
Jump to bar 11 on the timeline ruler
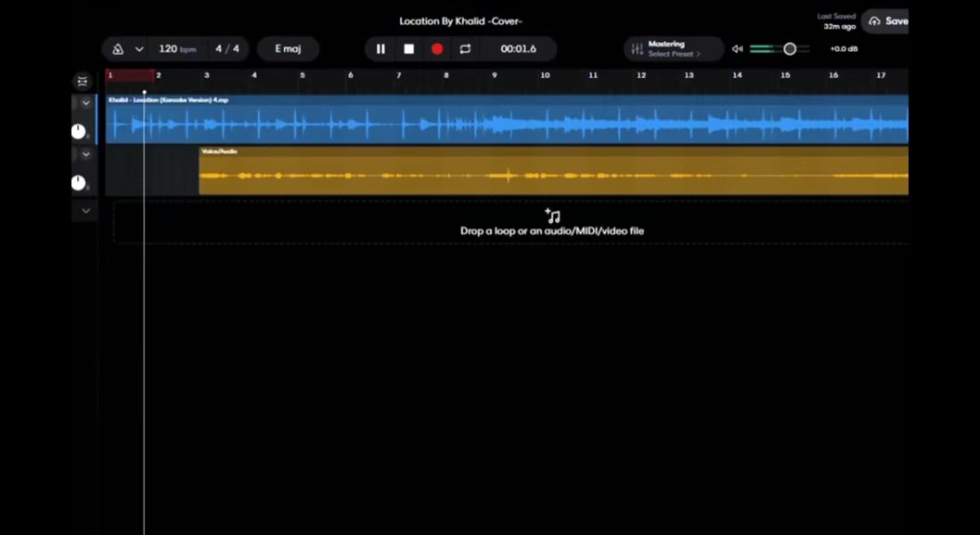[593, 75]
